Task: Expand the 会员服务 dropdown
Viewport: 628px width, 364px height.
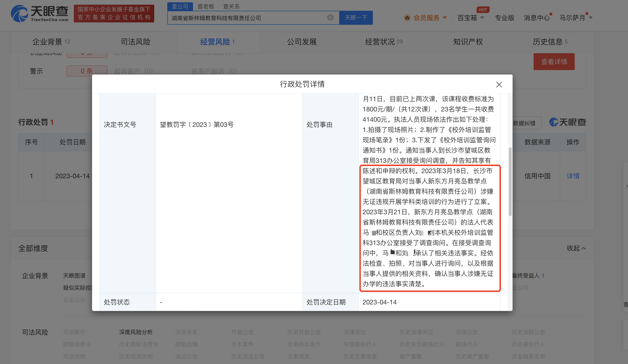Action: point(445,18)
